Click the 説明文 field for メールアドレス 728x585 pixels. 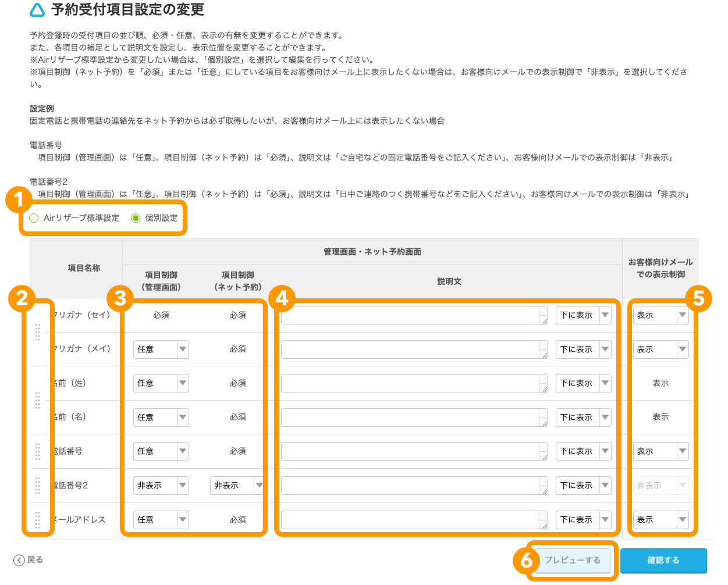click(413, 519)
